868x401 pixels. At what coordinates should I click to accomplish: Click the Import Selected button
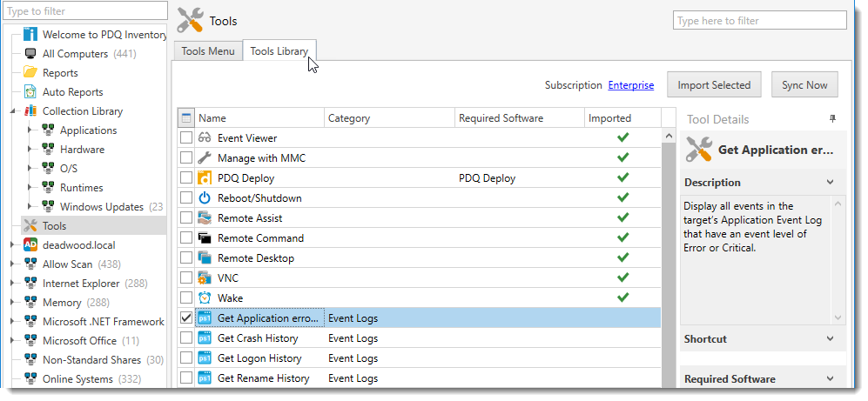point(714,84)
